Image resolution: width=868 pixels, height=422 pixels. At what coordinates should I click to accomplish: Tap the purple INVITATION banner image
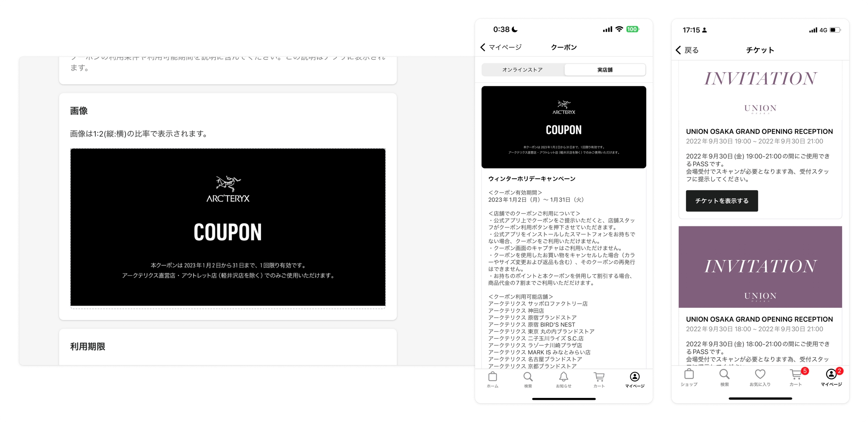[760, 267]
